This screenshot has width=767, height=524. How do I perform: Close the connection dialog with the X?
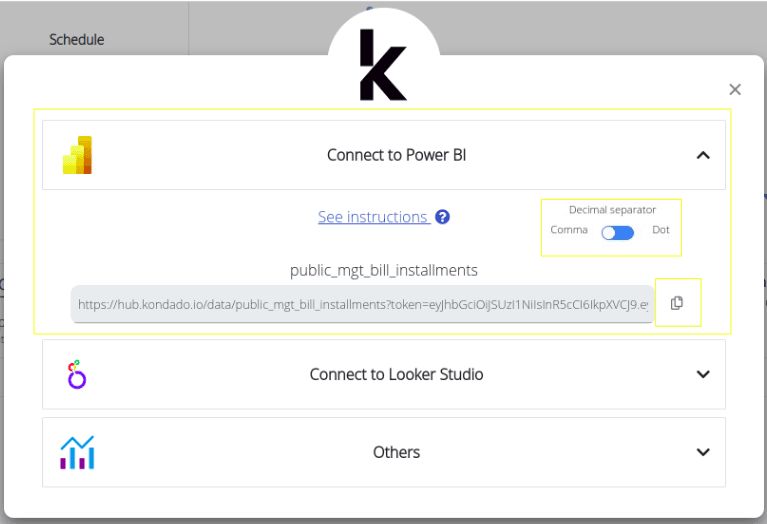(735, 90)
